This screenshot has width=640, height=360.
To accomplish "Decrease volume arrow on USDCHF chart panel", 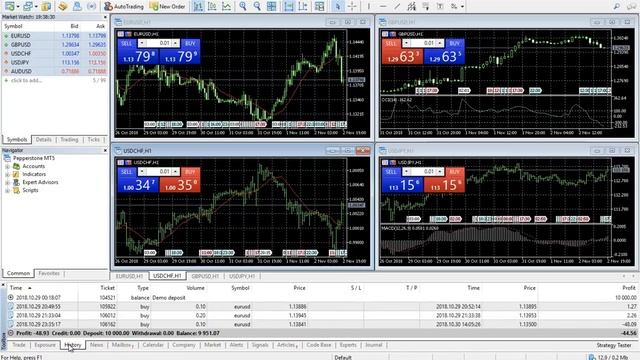I will coord(142,172).
